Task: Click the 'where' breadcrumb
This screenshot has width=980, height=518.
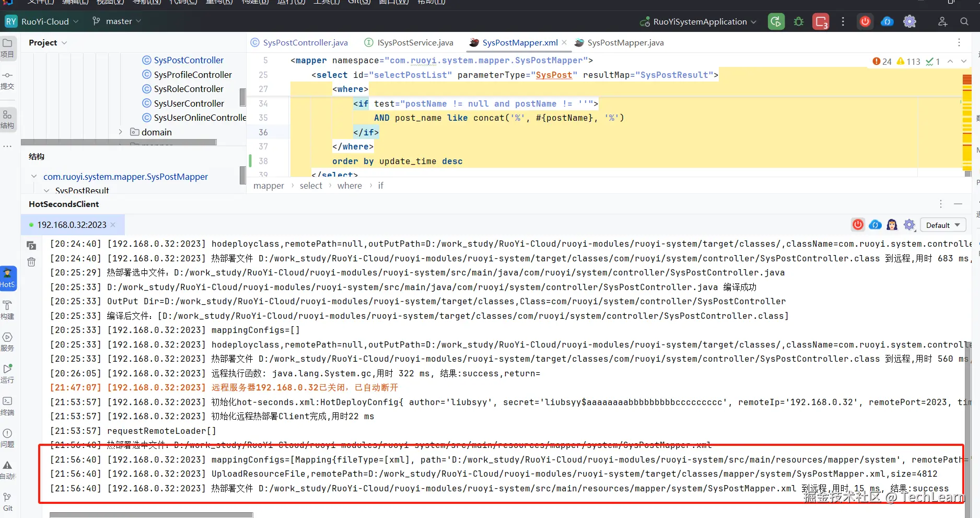Action: tap(349, 186)
